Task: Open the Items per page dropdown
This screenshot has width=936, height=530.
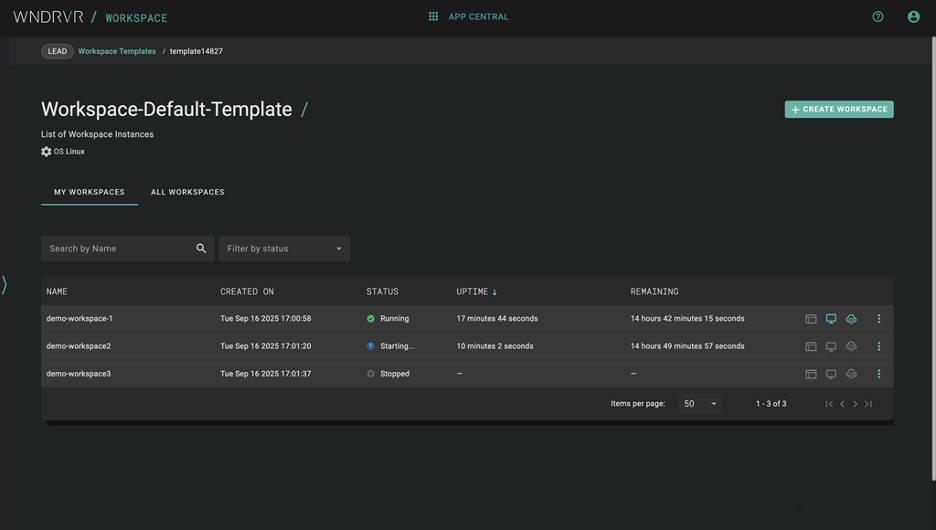Action: [700, 404]
